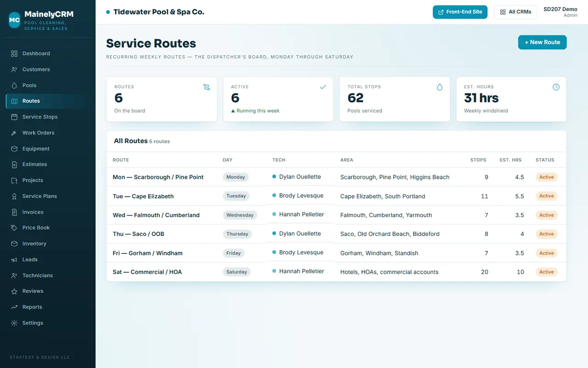This screenshot has height=368, width=588.
Task: Click stops count 20 in Saturday row
Action: coord(485,272)
